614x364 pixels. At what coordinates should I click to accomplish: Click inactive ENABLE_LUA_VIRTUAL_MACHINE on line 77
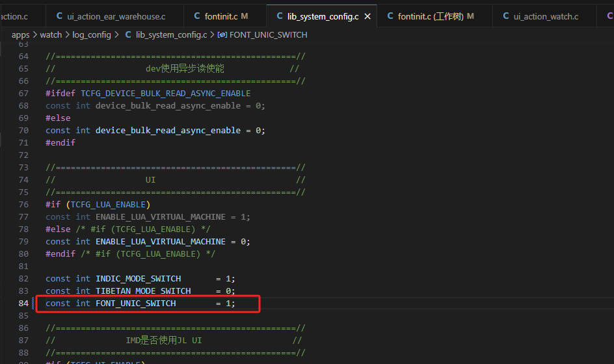(x=161, y=217)
